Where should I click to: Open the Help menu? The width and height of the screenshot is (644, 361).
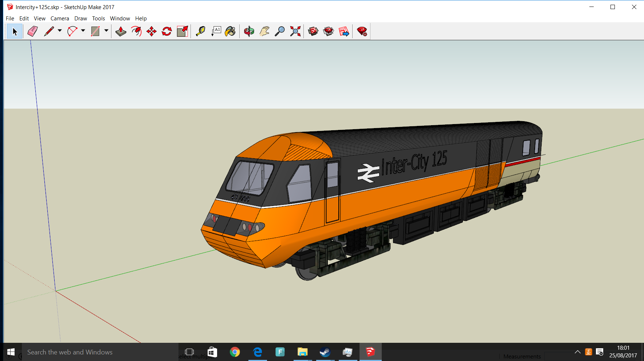141,19
